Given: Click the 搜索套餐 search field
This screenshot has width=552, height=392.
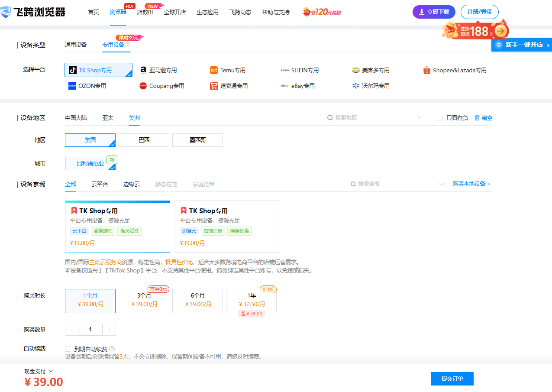Looking at the screenshot, I should click(x=397, y=184).
